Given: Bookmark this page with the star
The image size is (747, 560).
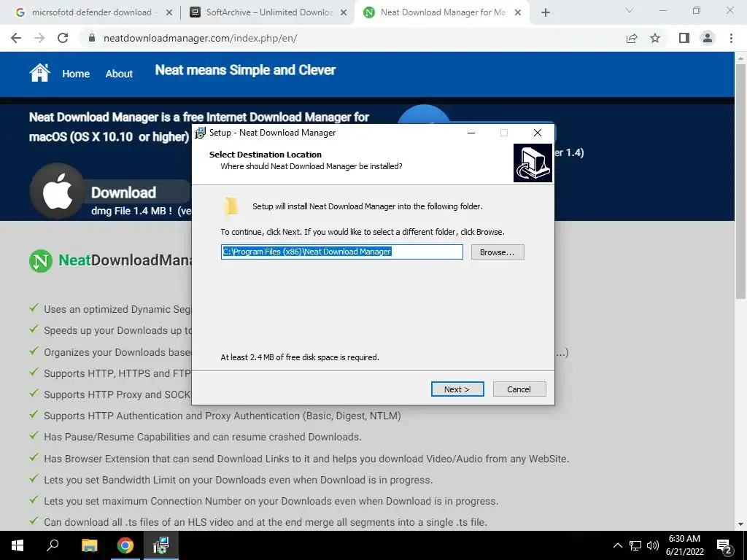Looking at the screenshot, I should [655, 38].
